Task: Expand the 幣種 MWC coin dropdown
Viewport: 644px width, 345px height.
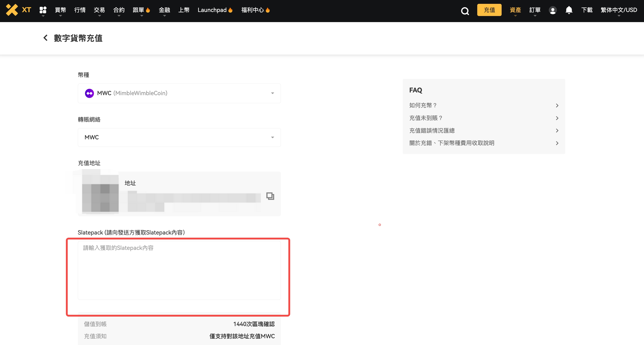Action: click(x=179, y=93)
